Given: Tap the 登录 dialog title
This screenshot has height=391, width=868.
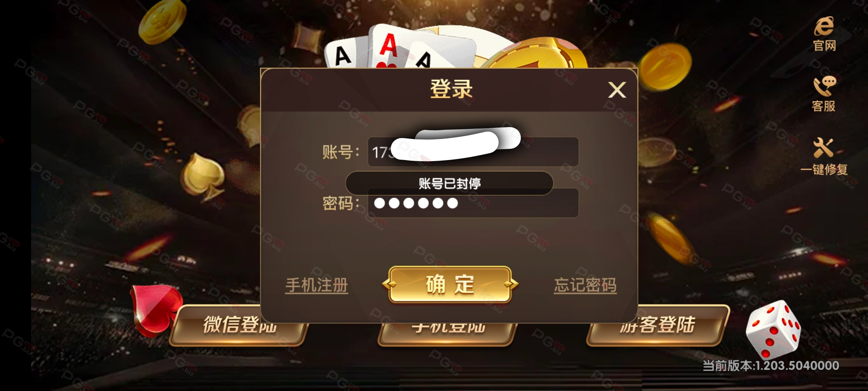Looking at the screenshot, I should tap(451, 89).
